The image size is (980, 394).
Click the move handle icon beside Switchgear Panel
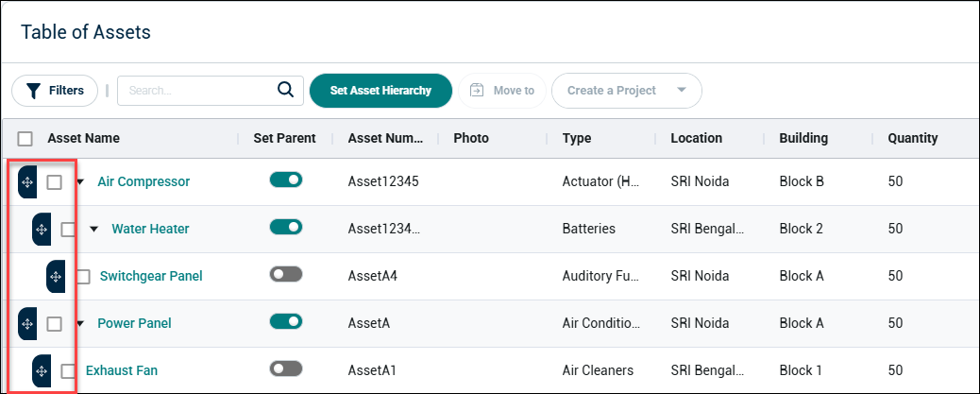pos(56,277)
